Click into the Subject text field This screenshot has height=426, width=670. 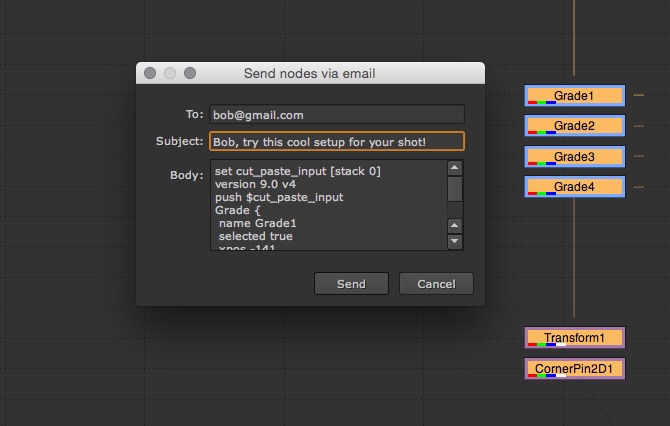pyautogui.click(x=337, y=142)
